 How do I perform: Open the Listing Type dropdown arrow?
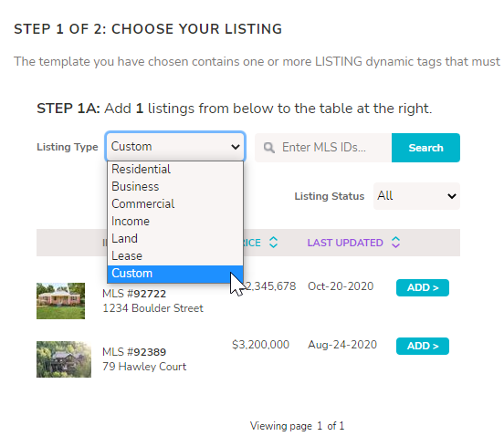[x=236, y=147]
